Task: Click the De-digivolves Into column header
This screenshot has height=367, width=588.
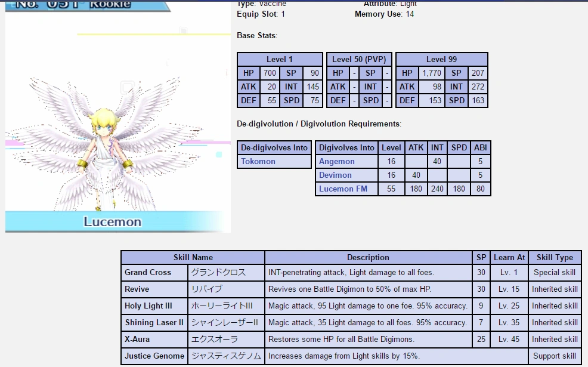Action: pyautogui.click(x=274, y=148)
